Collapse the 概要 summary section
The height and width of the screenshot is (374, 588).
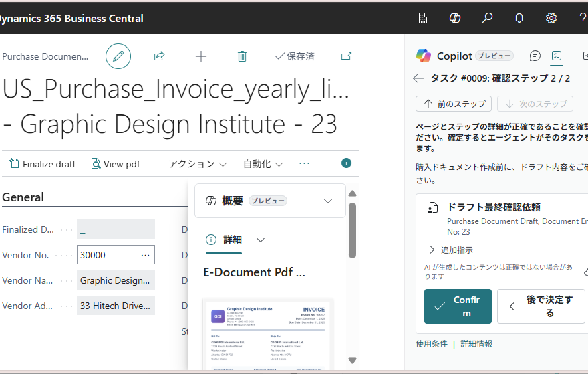328,201
